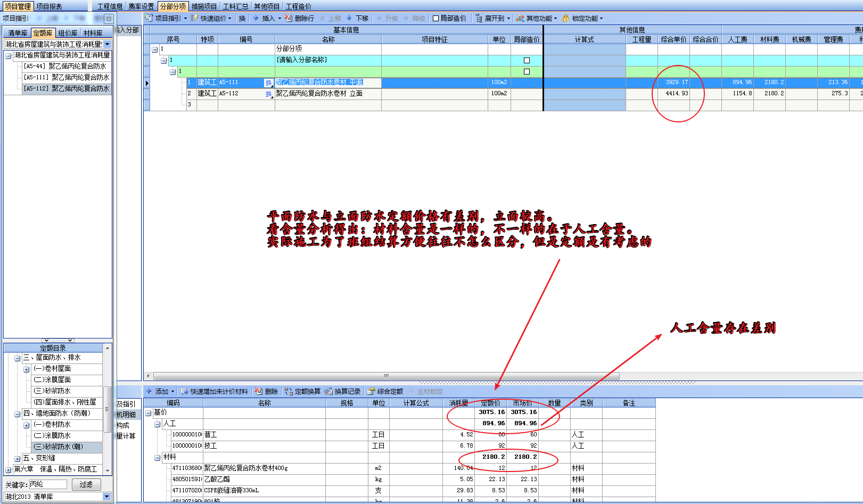The image size is (863, 504).
Task: Click 综合定额 toolbar icon
Action: [x=372, y=391]
